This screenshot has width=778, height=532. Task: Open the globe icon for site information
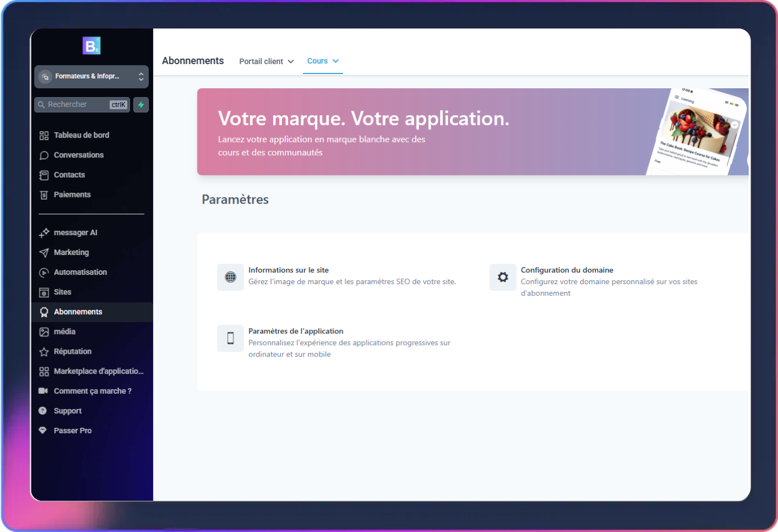(230, 278)
